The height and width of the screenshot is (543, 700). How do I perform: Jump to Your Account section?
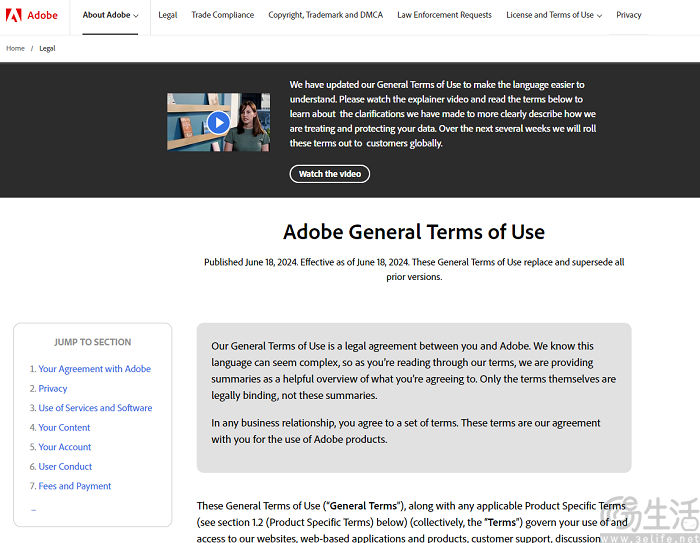click(65, 447)
